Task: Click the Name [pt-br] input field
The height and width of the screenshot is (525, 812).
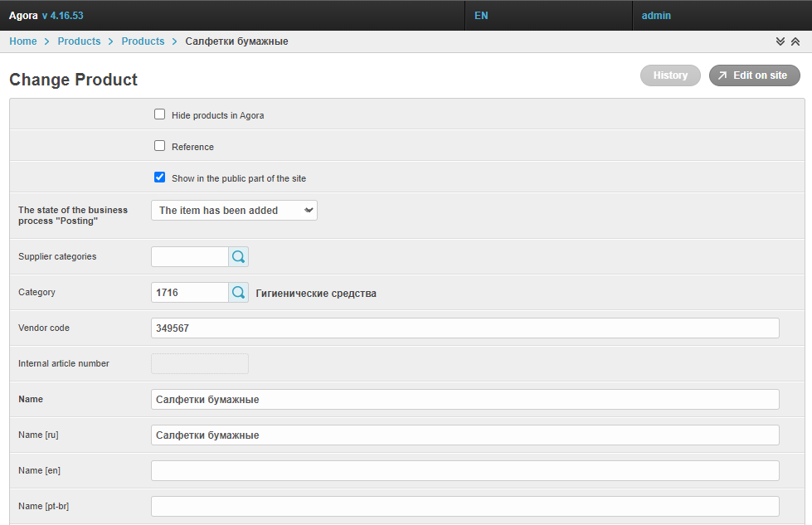Action: (x=464, y=507)
